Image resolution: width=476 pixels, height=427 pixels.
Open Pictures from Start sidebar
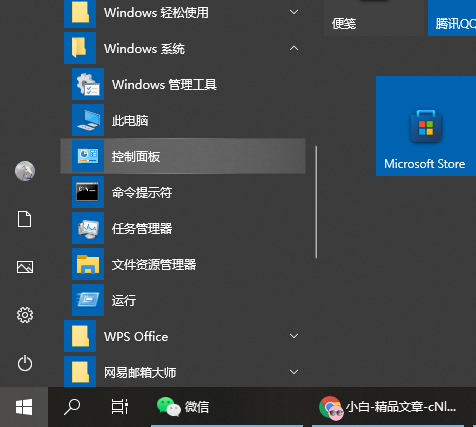pyautogui.click(x=25, y=267)
